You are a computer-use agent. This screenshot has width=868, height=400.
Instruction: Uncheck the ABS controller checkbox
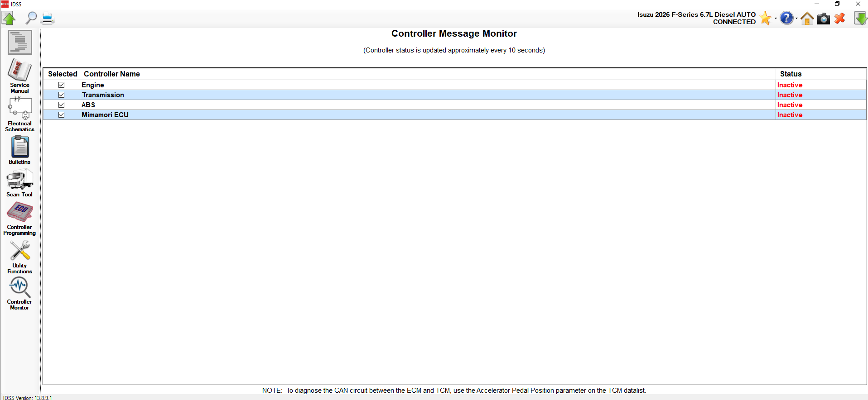62,105
